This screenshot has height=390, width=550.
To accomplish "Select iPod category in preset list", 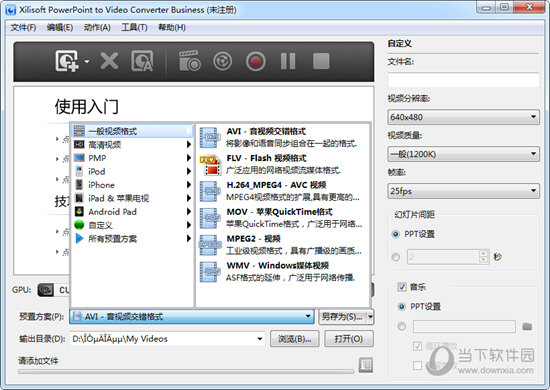I will coord(133,172).
